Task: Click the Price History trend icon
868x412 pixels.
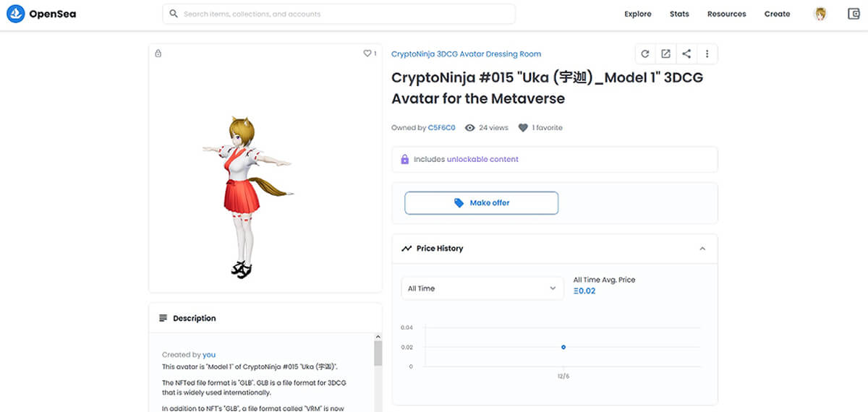Action: 407,249
